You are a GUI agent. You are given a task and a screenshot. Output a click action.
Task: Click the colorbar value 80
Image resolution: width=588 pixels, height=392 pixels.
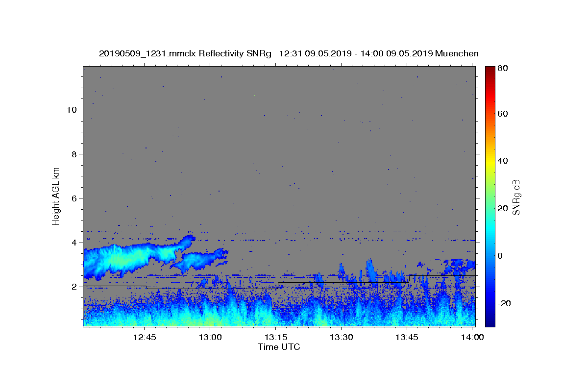(x=503, y=69)
